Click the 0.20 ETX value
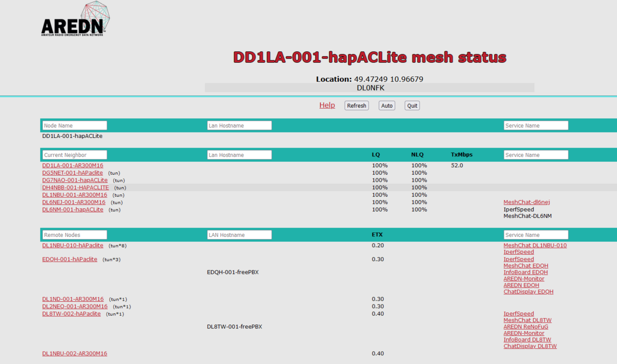This screenshot has width=617, height=364. pos(378,246)
